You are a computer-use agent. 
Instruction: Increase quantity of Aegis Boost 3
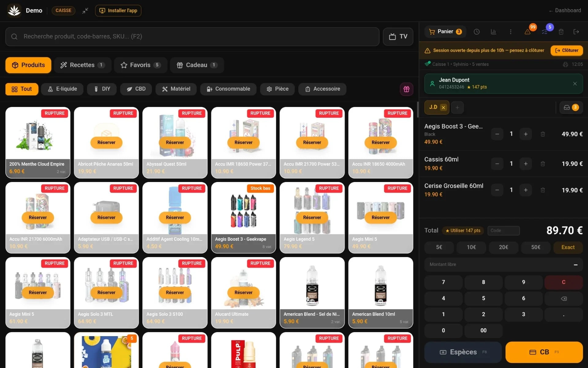(x=526, y=134)
